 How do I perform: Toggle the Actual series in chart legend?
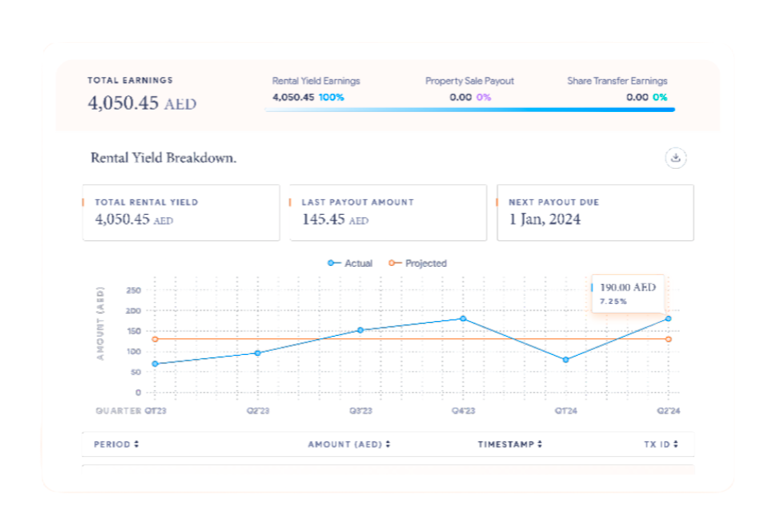click(x=350, y=264)
